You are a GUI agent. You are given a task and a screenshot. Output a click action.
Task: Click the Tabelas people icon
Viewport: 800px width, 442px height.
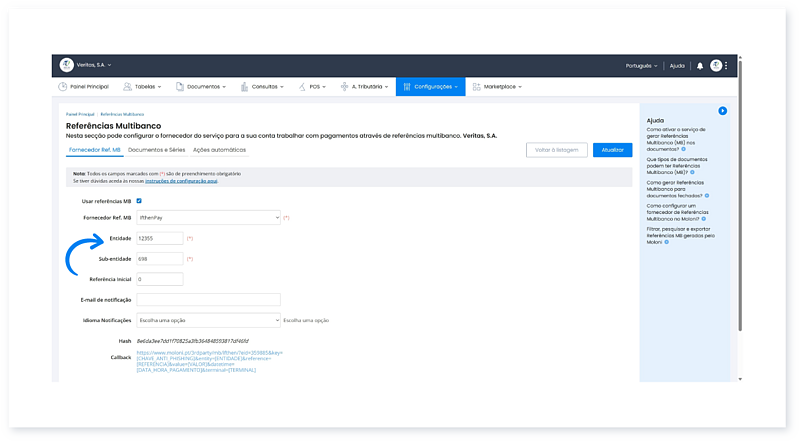tap(128, 87)
